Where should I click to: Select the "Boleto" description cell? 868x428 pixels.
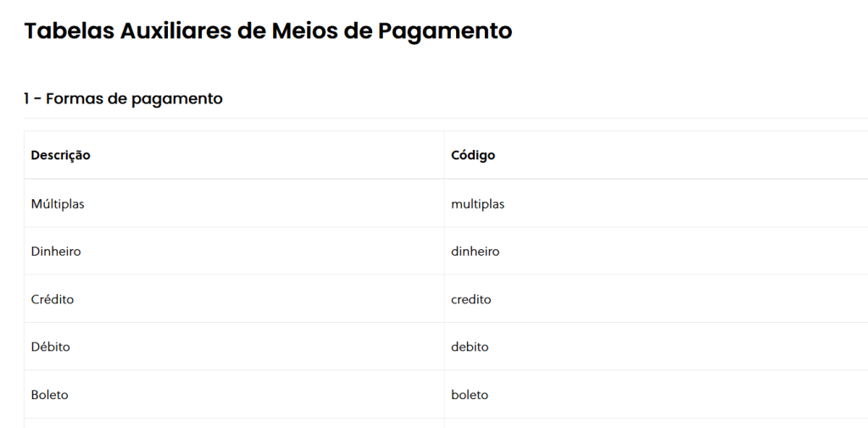click(50, 396)
